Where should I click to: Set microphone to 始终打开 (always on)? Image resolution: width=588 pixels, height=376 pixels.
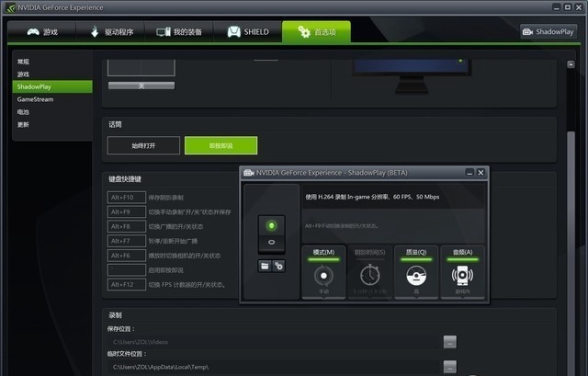(x=143, y=145)
